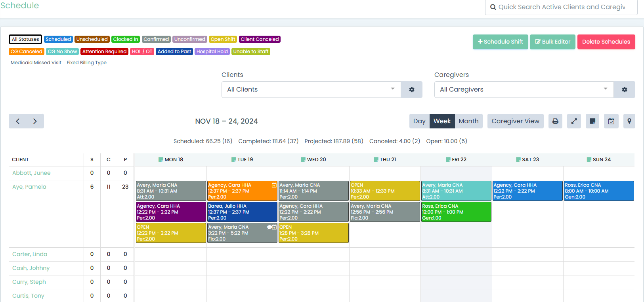The image size is (644, 302).
Task: Open Barea, Julio HHA Tuesday shift
Action: point(242,212)
